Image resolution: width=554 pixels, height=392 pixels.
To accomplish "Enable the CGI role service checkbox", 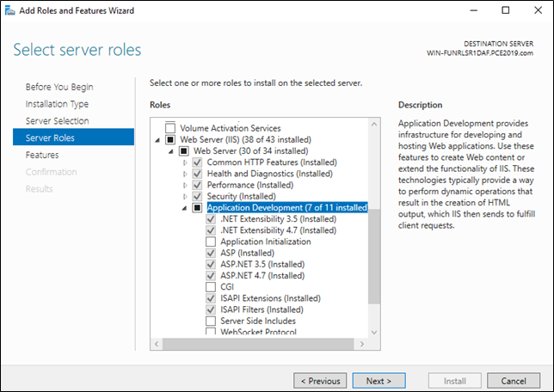I will tap(212, 286).
